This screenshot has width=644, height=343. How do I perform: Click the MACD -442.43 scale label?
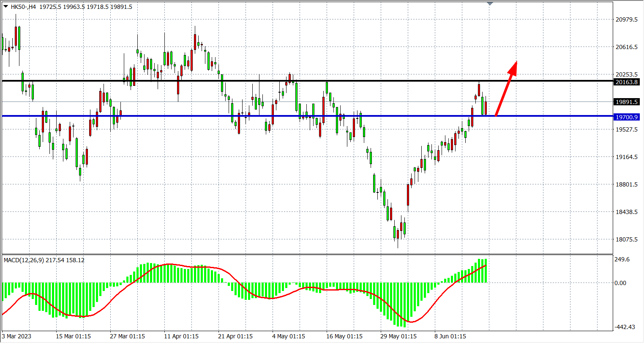coord(624,327)
